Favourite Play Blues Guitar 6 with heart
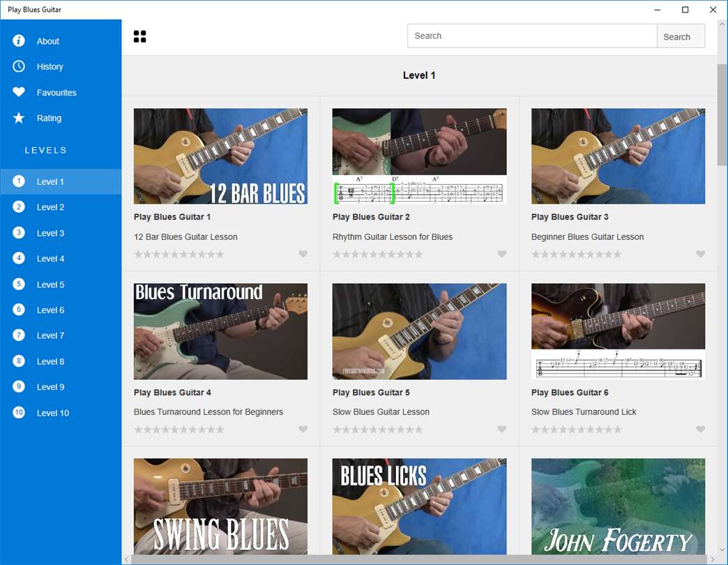 [701, 429]
